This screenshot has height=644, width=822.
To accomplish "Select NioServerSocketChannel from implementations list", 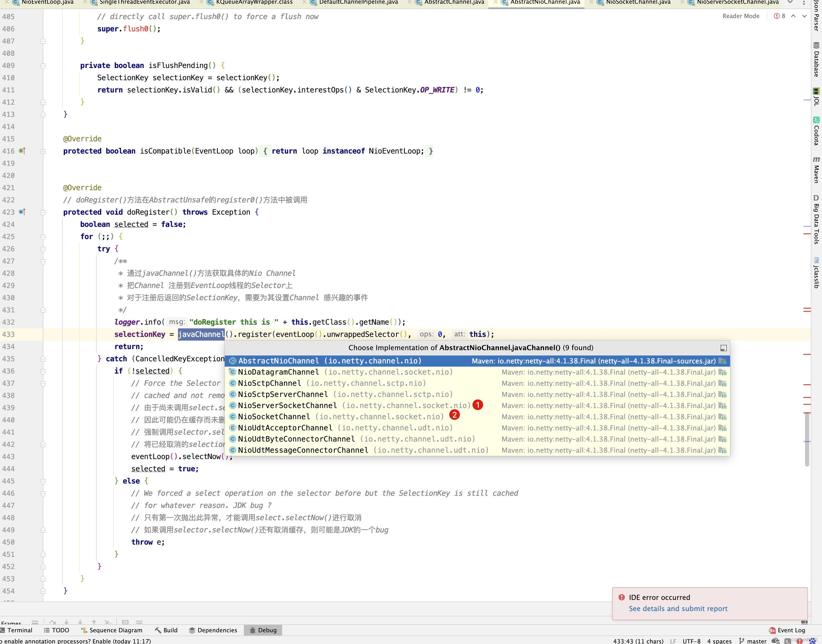I will pyautogui.click(x=287, y=405).
